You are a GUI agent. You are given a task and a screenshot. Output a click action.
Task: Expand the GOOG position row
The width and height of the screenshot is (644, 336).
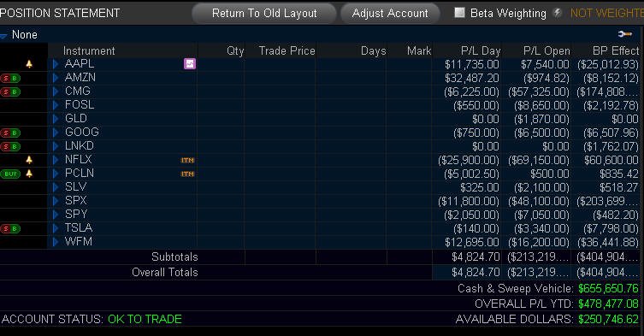point(56,133)
